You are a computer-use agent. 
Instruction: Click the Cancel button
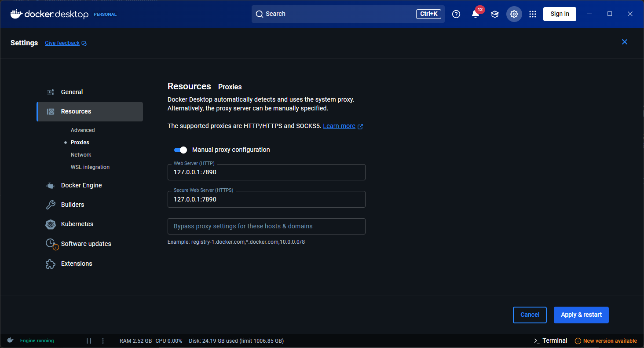point(530,315)
